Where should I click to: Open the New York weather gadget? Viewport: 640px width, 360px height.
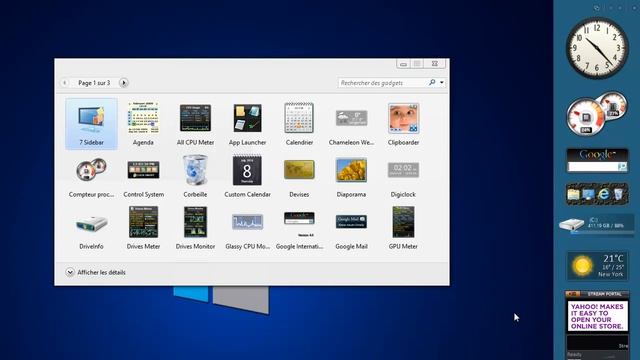(597, 266)
